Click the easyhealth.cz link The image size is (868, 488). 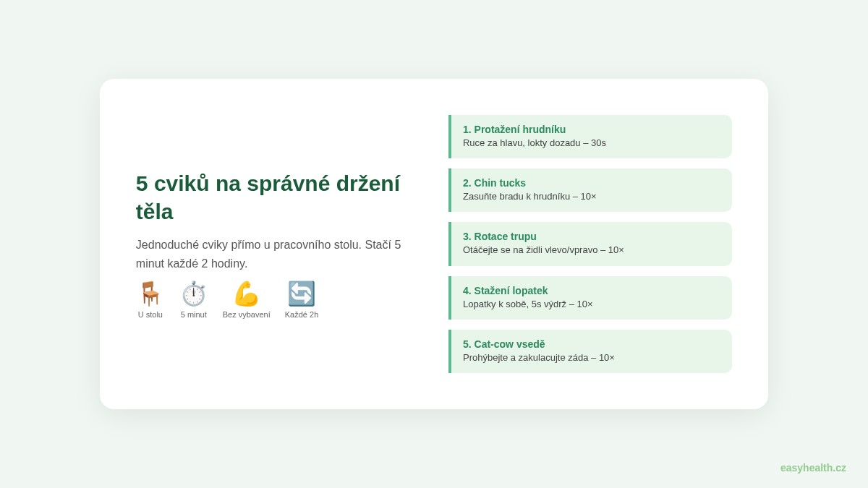pos(813,468)
